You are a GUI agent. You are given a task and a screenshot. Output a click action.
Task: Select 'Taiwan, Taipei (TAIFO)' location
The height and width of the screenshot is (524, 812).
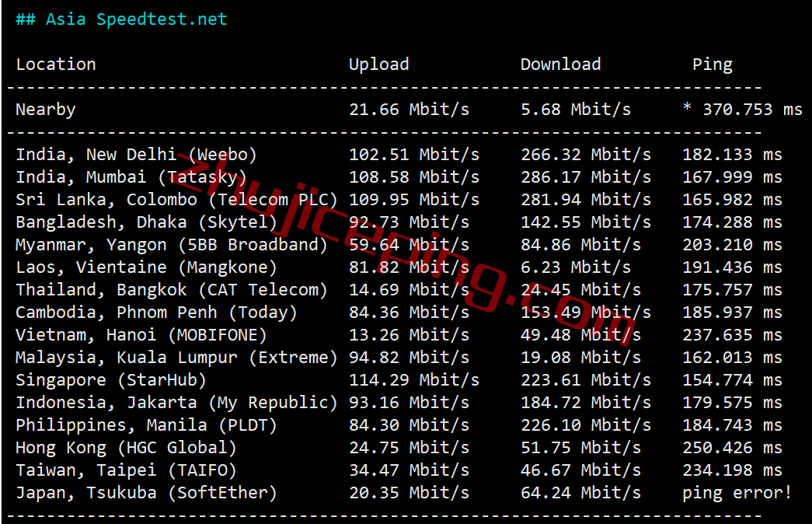click(x=127, y=470)
